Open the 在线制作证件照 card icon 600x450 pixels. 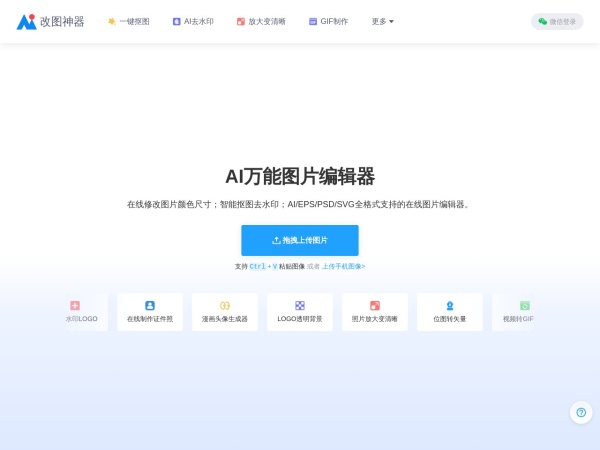(150, 305)
